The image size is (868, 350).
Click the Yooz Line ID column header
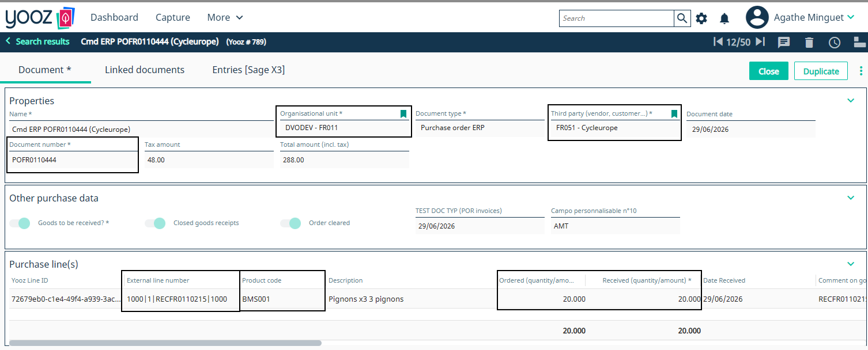click(x=30, y=280)
